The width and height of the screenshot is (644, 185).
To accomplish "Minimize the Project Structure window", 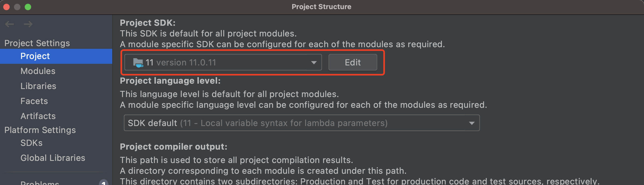I will [17, 7].
